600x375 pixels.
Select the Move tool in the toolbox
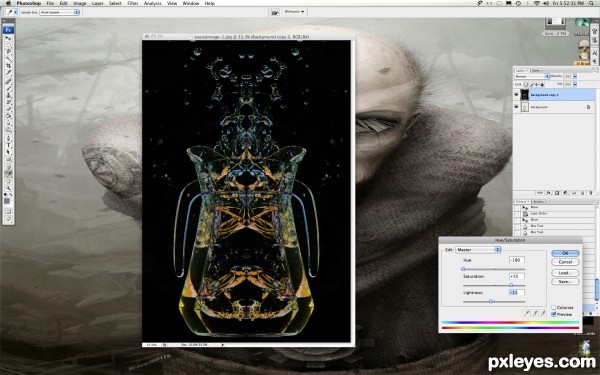(x=8, y=38)
